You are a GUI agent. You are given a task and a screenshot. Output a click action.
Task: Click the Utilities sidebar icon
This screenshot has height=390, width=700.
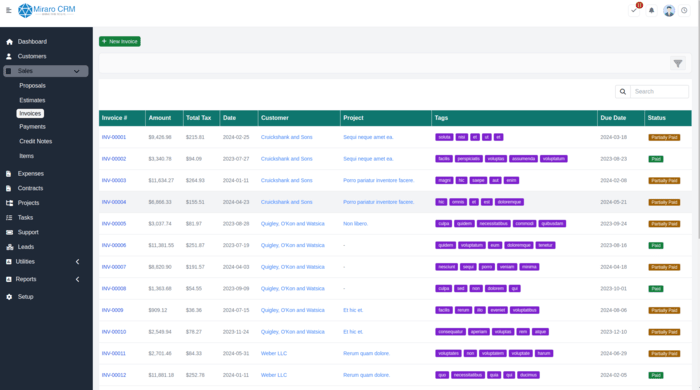(9, 261)
